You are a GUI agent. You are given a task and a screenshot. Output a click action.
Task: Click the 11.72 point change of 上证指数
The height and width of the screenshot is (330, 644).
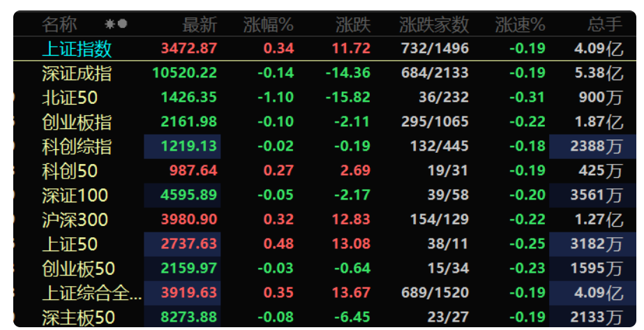point(351,48)
